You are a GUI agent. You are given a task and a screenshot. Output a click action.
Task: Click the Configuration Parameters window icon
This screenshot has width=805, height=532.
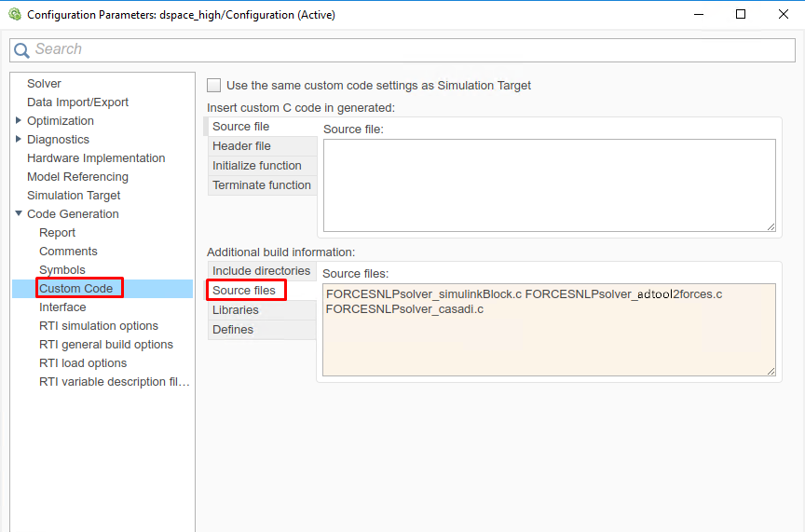point(13,15)
